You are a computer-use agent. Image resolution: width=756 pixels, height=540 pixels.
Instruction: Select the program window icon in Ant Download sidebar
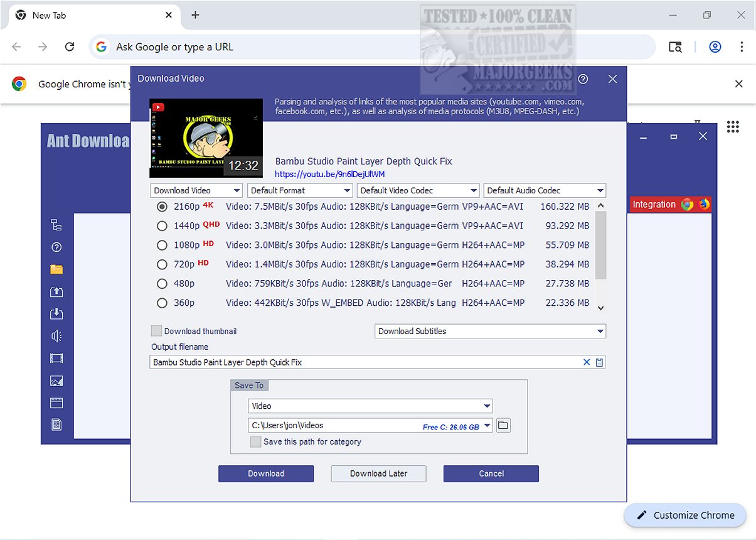[x=56, y=403]
